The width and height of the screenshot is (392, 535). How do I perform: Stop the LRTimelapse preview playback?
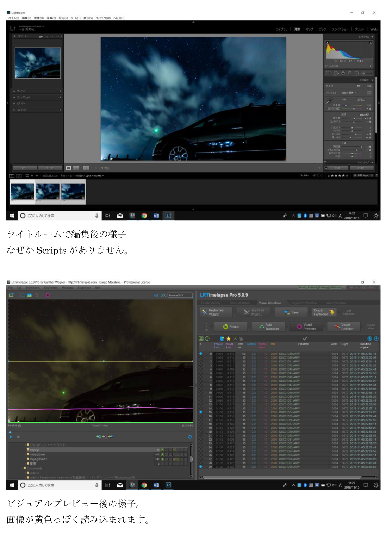(x=18, y=437)
